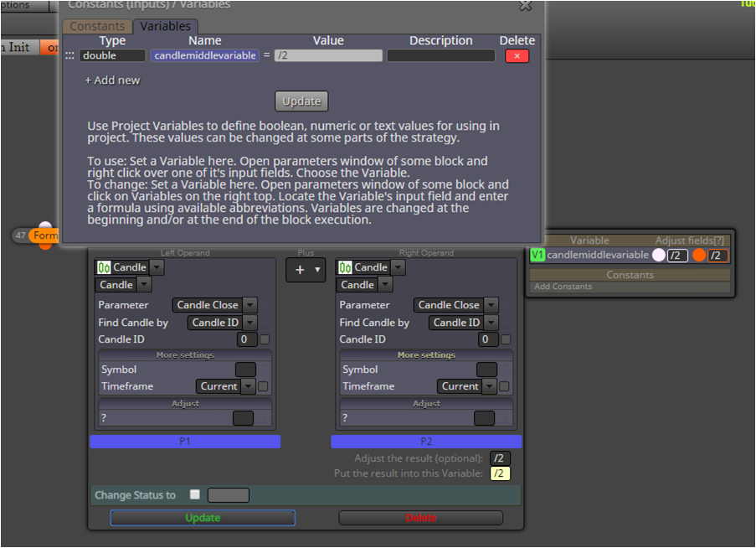Screen dimensions: 756x548
Task: Open the Plus operator dropdown
Action: pyautogui.click(x=306, y=270)
